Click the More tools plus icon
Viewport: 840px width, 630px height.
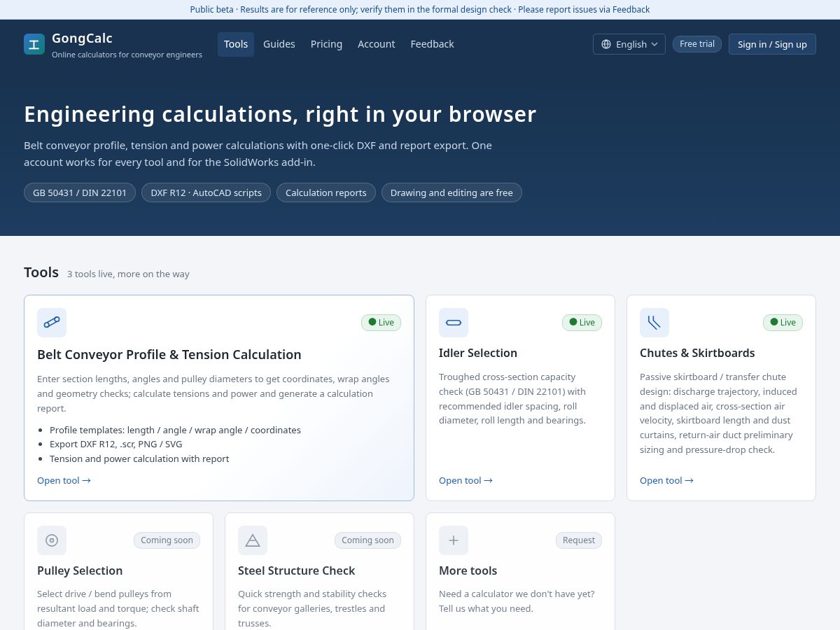[454, 540]
